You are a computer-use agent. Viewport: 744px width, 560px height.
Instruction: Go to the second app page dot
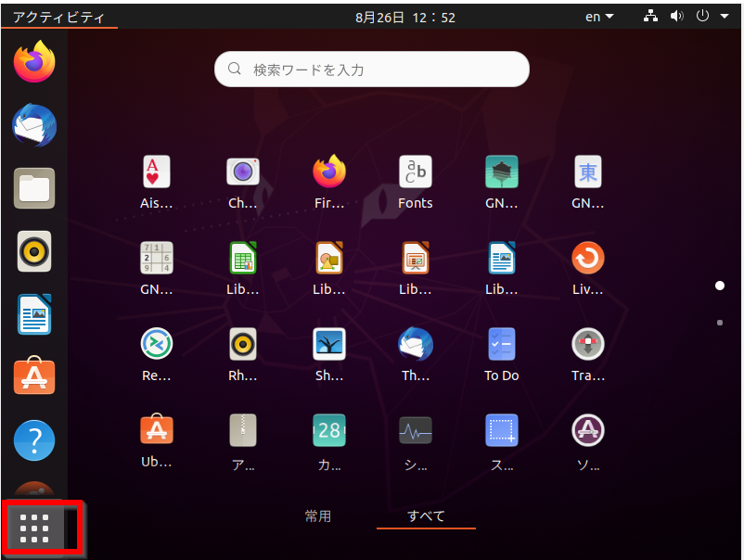click(x=720, y=323)
